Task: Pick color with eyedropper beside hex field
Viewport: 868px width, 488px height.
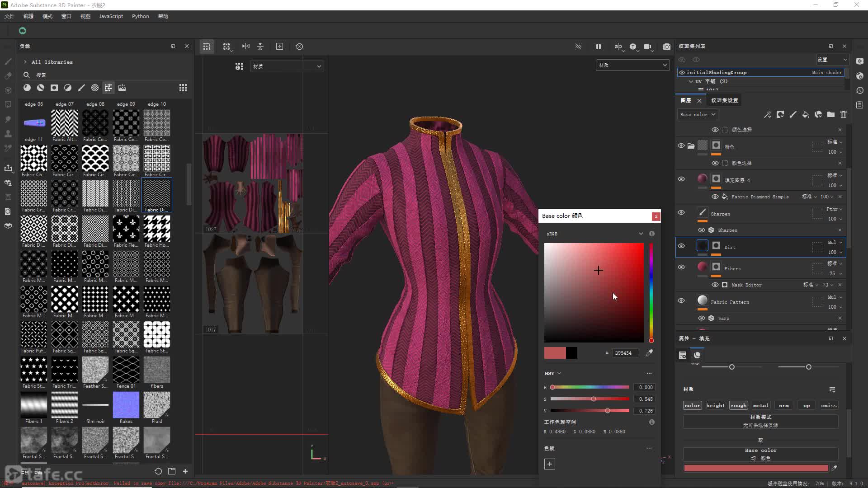Action: (x=649, y=353)
